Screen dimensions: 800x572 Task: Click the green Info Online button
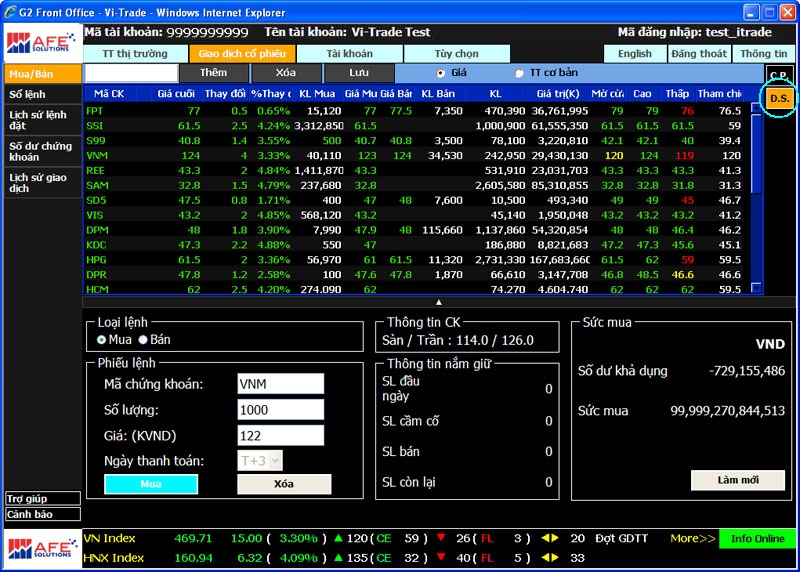(x=757, y=538)
